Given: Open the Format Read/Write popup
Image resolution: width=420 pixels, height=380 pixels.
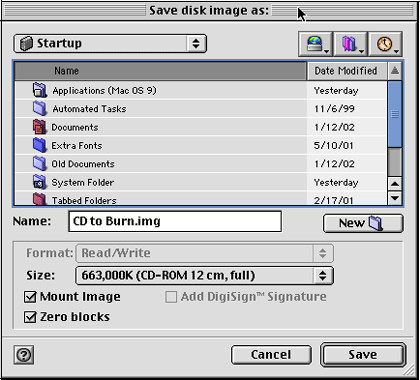Looking at the screenshot, I should (205, 253).
